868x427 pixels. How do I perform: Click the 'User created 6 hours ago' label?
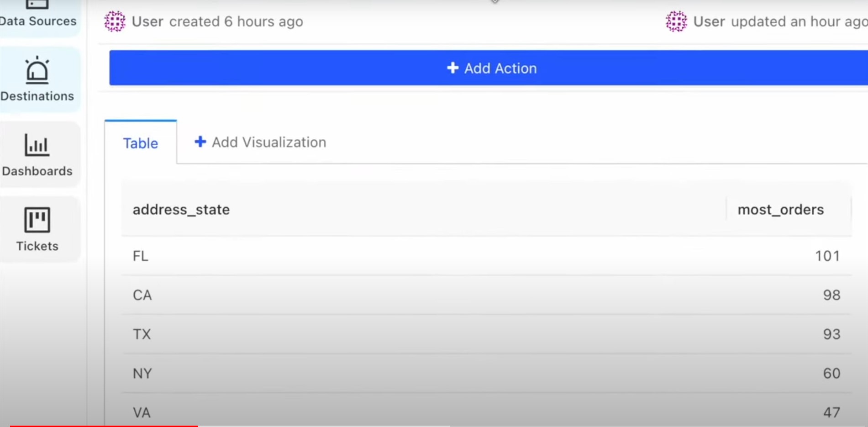pyautogui.click(x=217, y=21)
